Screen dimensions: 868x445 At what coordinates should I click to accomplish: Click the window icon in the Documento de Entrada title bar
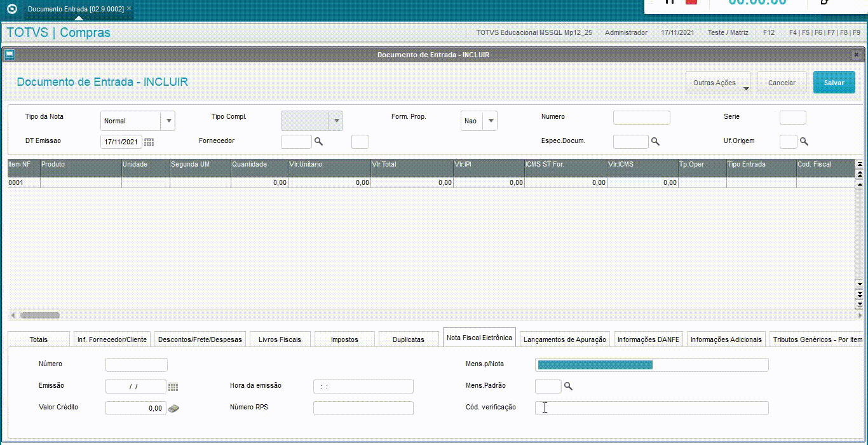click(10, 55)
